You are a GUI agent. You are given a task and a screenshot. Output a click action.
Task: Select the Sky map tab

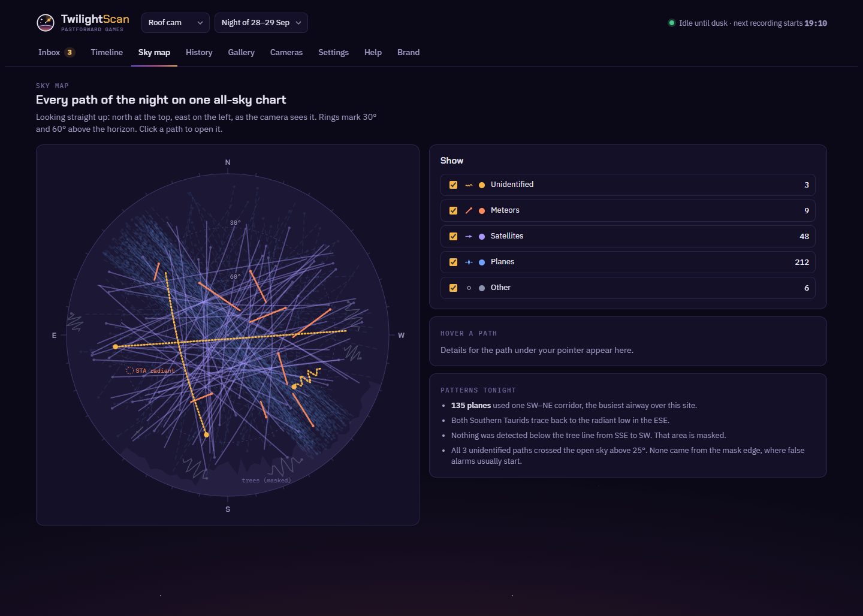(x=154, y=52)
